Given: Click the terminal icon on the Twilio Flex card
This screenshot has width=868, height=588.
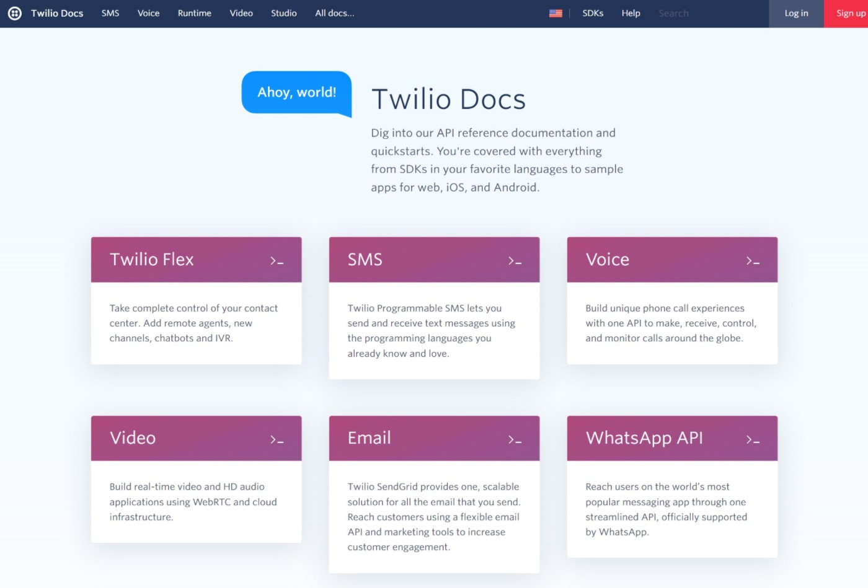Looking at the screenshot, I should (x=277, y=260).
